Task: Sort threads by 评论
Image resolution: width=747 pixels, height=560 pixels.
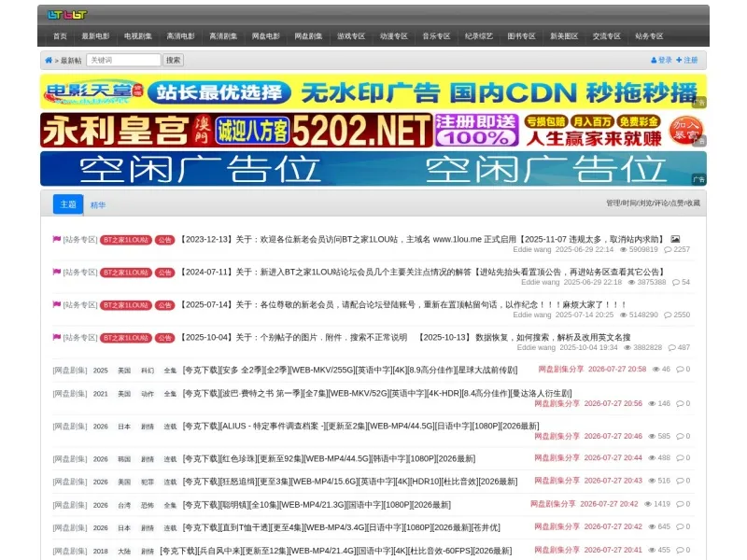Action: click(x=661, y=203)
